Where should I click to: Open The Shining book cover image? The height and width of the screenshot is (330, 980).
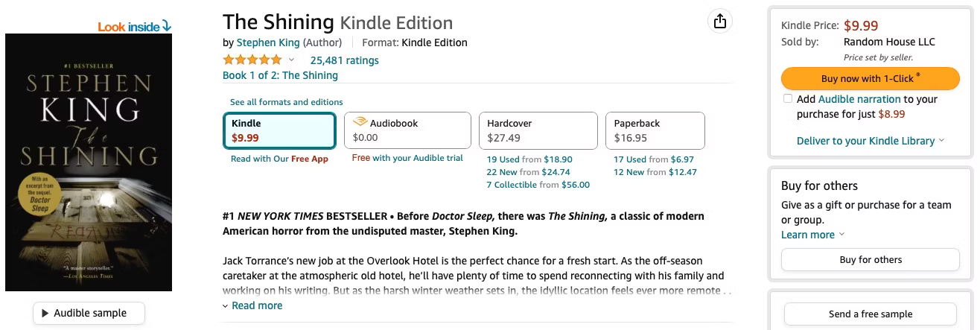coord(89,162)
